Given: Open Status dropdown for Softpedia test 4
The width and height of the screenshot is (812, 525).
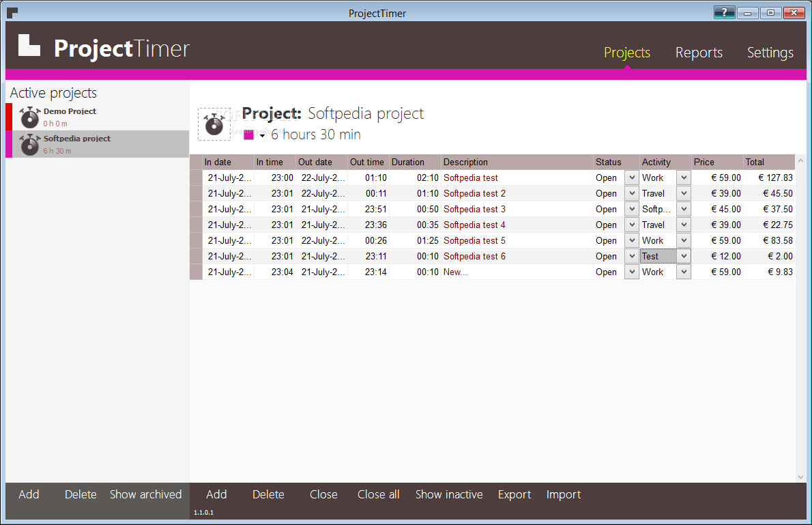Looking at the screenshot, I should (632, 225).
